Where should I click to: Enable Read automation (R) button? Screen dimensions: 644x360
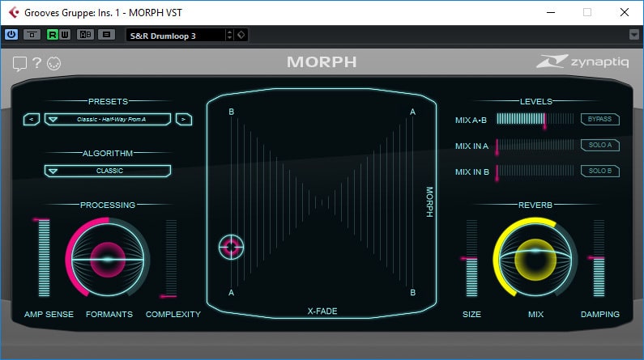53,35
